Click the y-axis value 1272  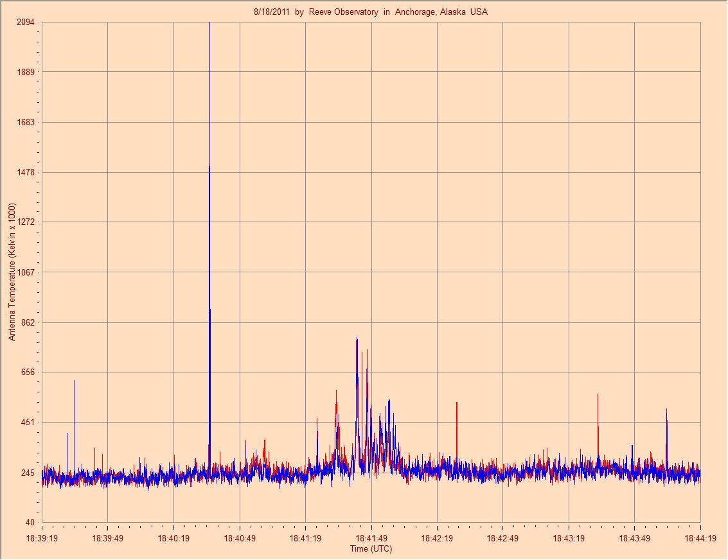pos(26,222)
